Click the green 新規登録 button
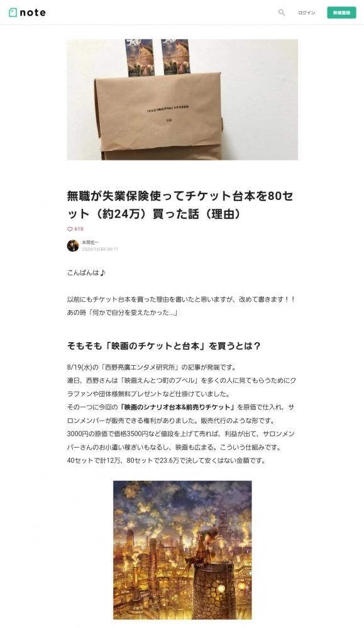 point(341,13)
